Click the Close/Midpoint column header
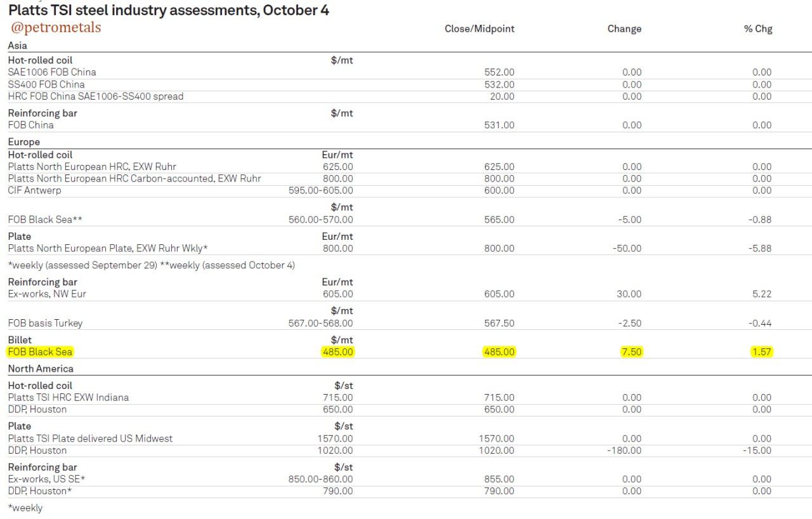This screenshot has width=812, height=519. pyautogui.click(x=480, y=29)
